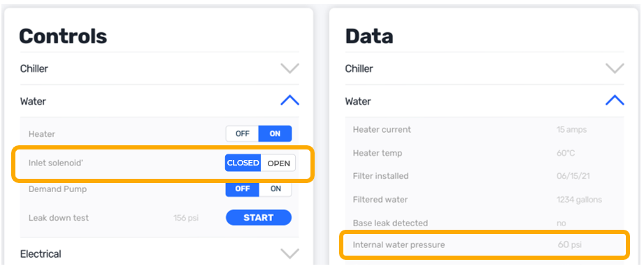Expand the Electrical section chevron
The width and height of the screenshot is (644, 271).
(x=290, y=254)
